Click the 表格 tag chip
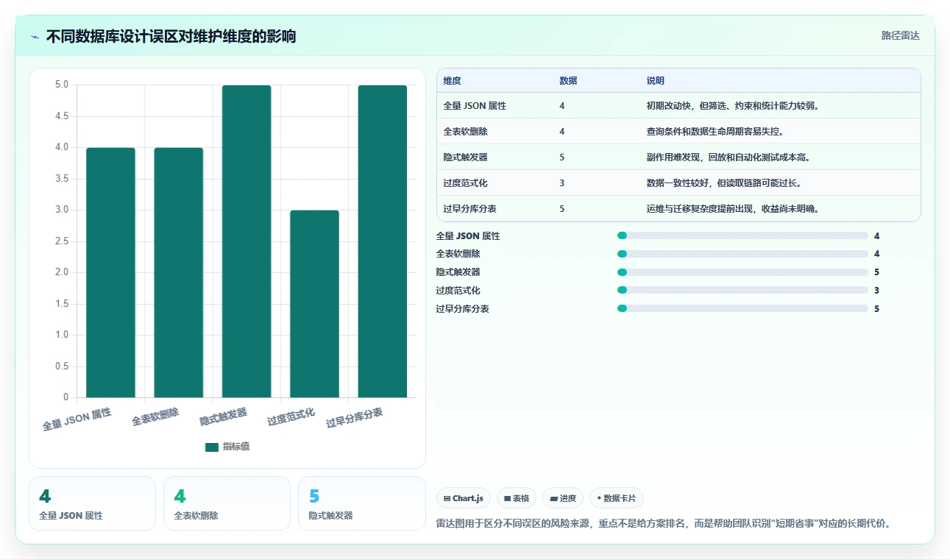950x560 pixels. coord(517,498)
